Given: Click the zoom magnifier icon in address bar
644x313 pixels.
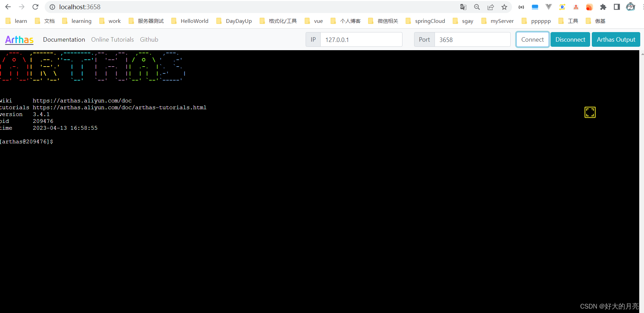Looking at the screenshot, I should point(477,7).
